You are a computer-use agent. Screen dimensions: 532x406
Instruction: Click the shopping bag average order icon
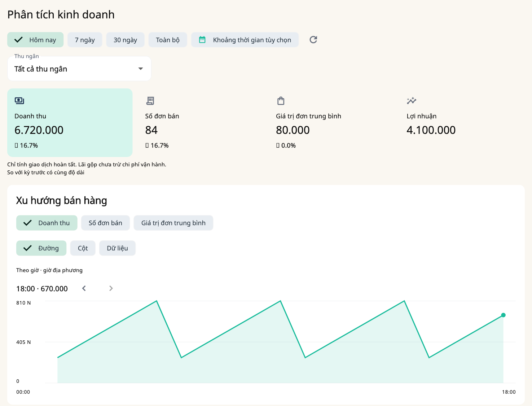coord(281,101)
